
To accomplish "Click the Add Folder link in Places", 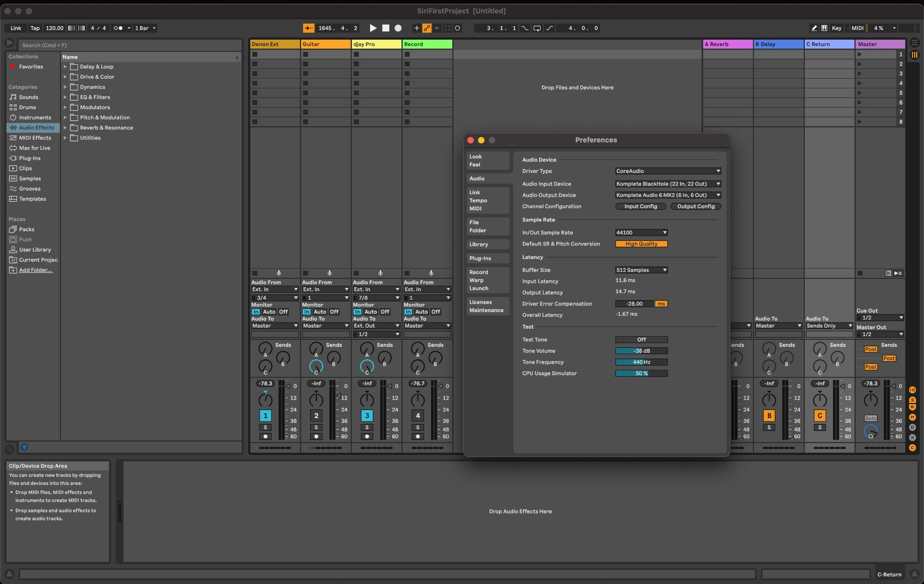I will click(x=36, y=270).
